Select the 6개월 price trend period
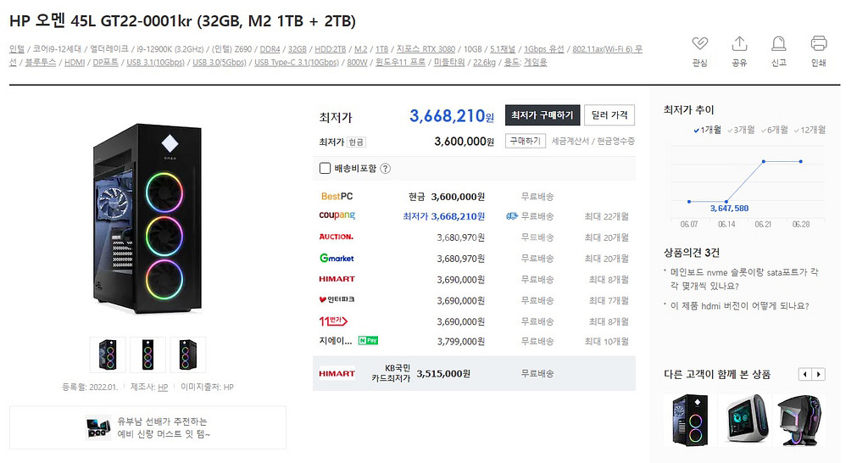868x463 pixels. pos(774,130)
